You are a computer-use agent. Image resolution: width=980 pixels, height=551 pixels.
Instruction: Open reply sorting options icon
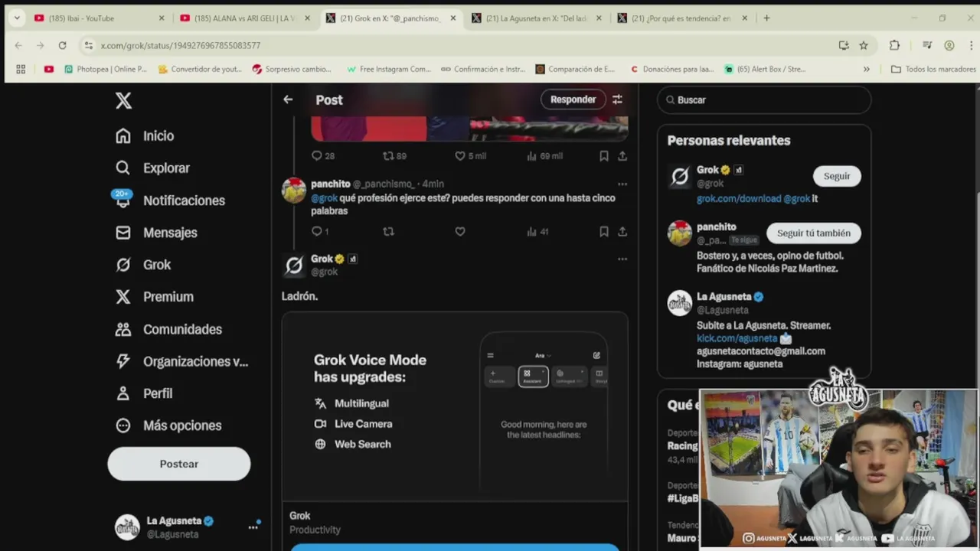tap(617, 99)
